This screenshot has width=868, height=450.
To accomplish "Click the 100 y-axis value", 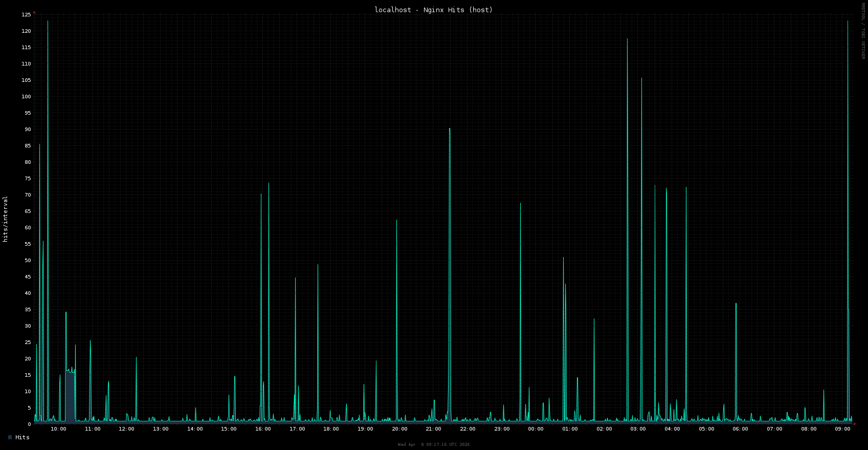I will pyautogui.click(x=26, y=97).
